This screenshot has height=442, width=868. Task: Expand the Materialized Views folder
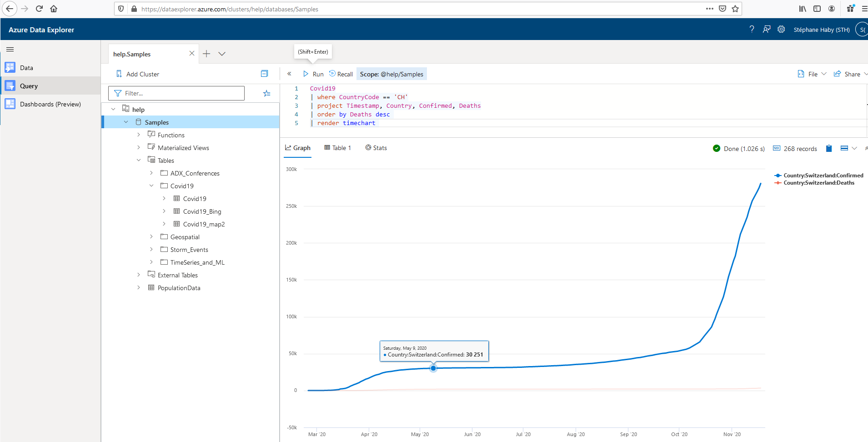tap(139, 147)
